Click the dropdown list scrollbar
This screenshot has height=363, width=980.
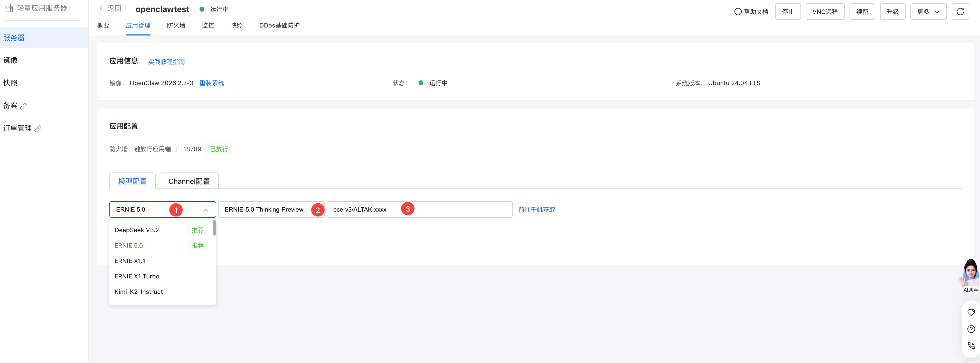(214, 228)
